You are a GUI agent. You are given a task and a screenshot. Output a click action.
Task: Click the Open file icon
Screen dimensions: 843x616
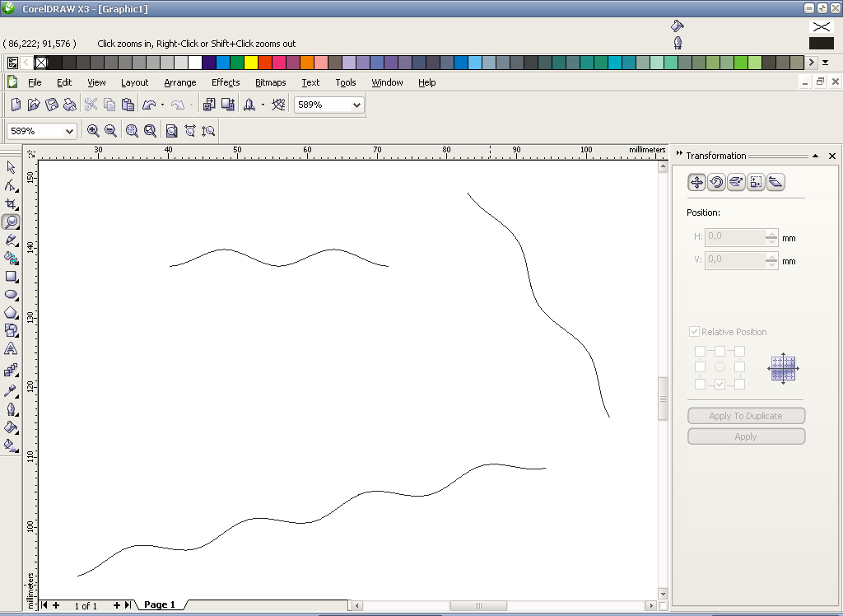(34, 105)
